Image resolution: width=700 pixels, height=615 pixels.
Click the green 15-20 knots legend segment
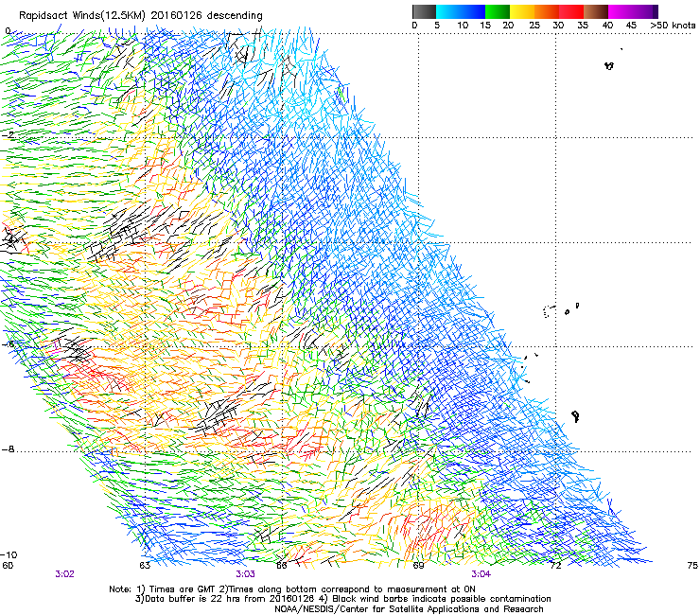[498, 11]
